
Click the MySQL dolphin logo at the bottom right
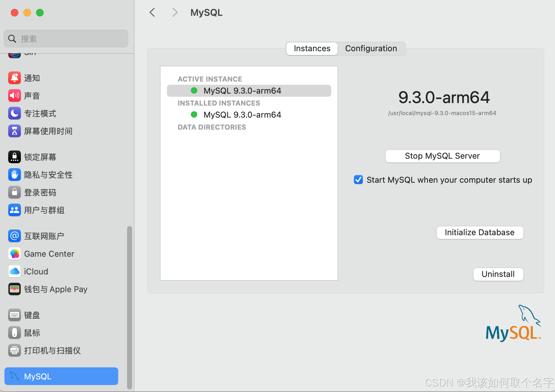click(x=513, y=323)
